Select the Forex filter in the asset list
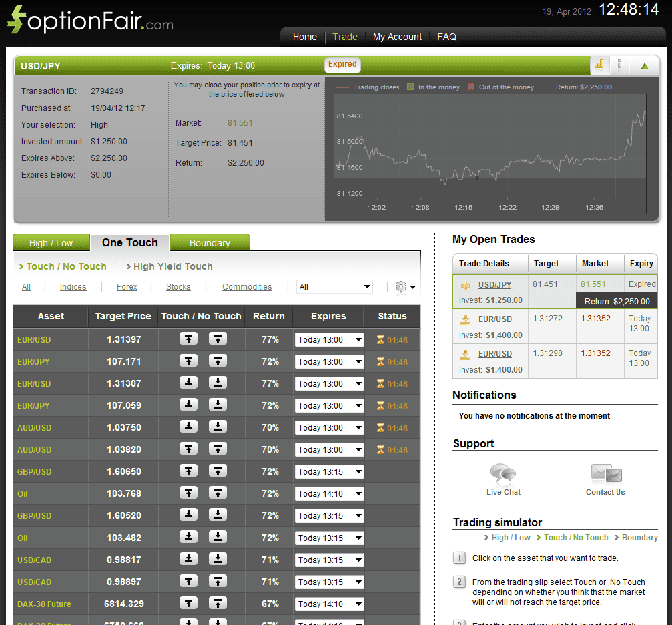The height and width of the screenshot is (625, 672). coord(127,286)
